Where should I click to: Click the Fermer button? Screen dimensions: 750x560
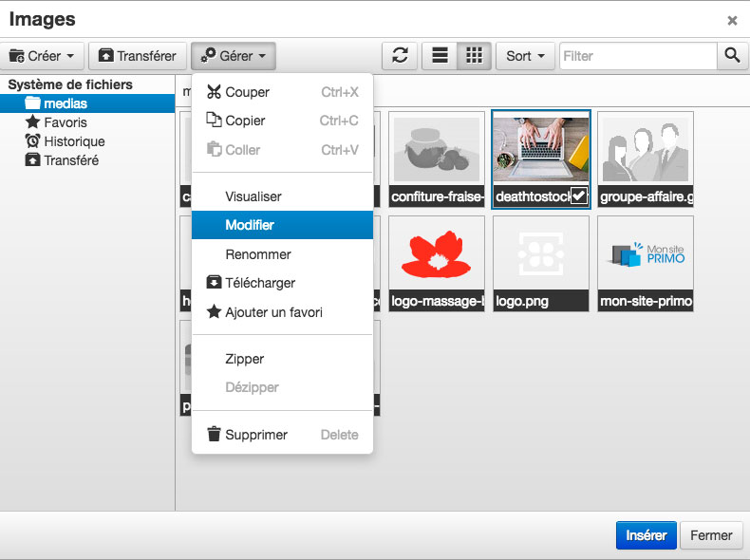pos(711,535)
